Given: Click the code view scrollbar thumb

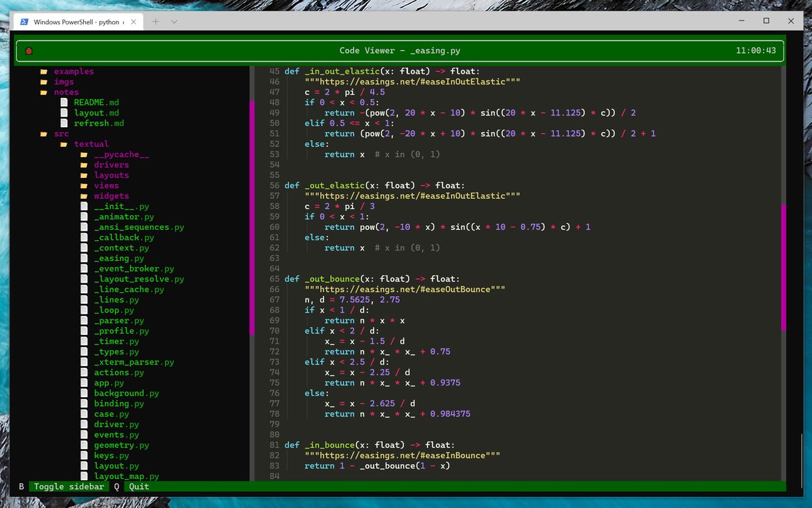Looking at the screenshot, I should pyautogui.click(x=784, y=267).
